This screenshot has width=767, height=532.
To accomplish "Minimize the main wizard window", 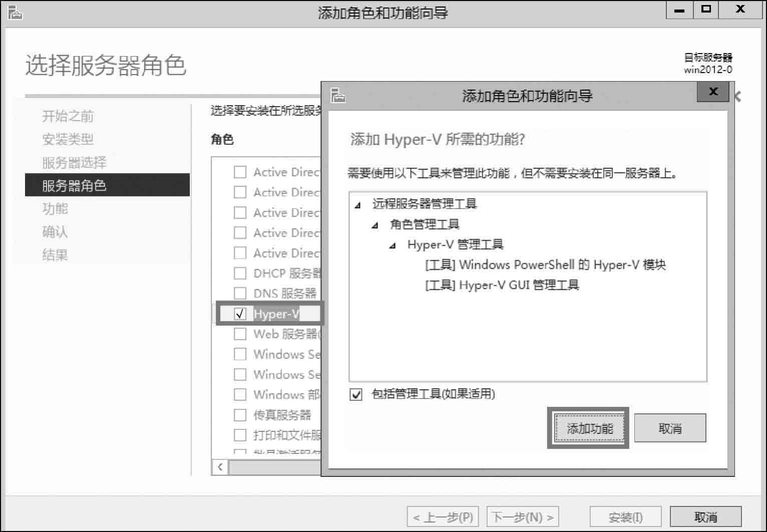I will [679, 10].
